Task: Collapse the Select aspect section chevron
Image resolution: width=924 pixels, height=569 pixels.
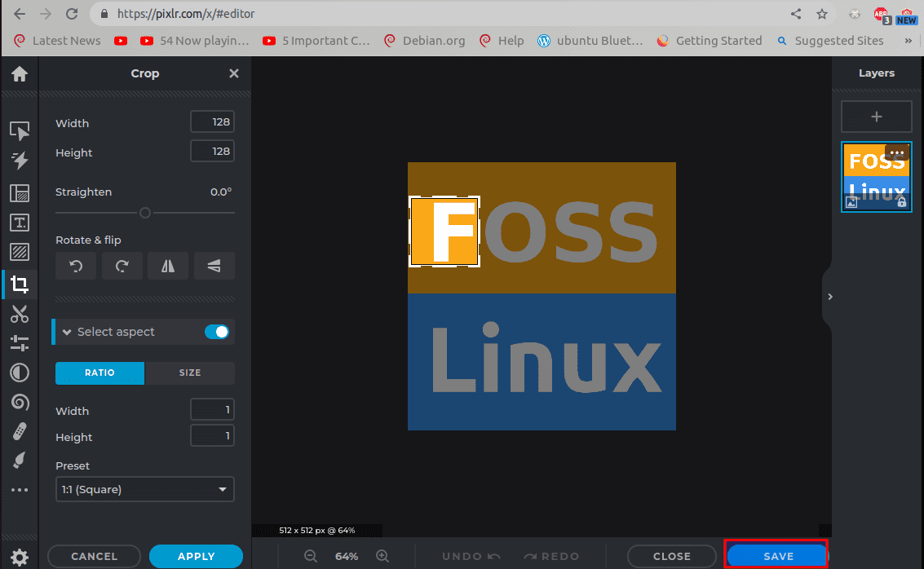Action: 67,333
